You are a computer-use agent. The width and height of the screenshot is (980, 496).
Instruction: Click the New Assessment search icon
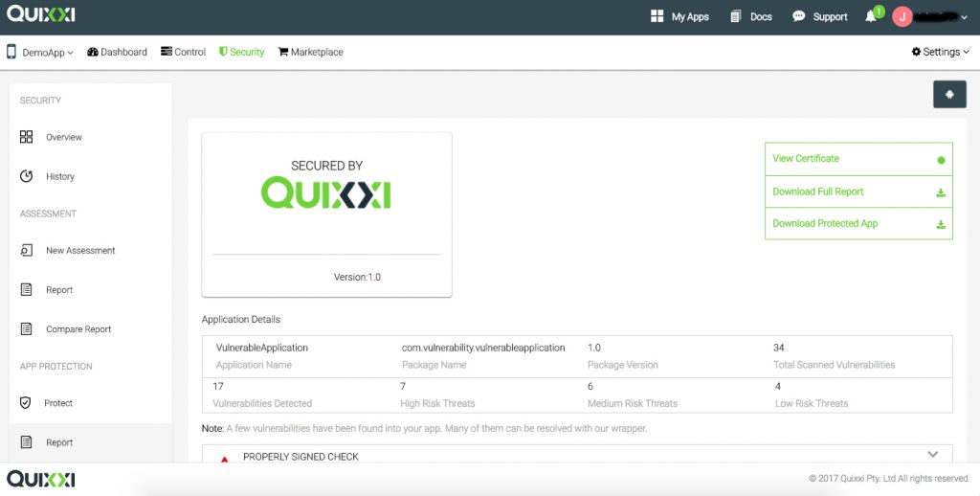point(26,250)
